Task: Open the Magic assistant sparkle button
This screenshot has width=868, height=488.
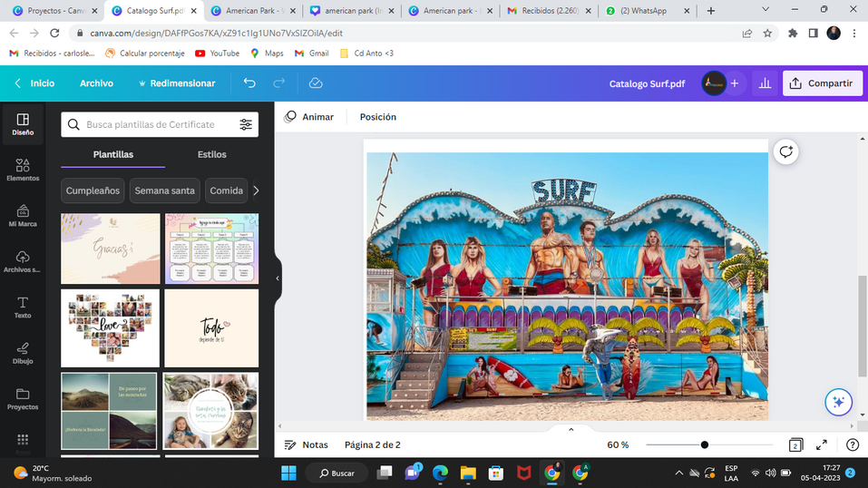Action: (x=838, y=402)
